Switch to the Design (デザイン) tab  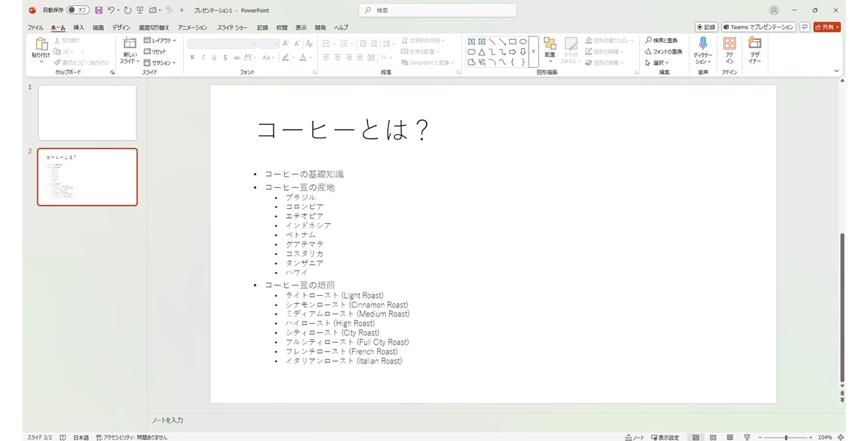[x=121, y=28]
